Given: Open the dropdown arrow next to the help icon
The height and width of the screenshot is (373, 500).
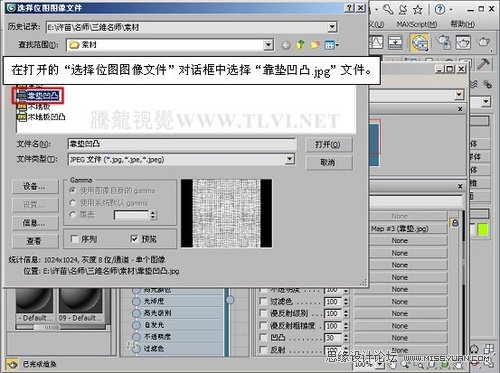Looking at the screenshot, I should tap(451, 10).
